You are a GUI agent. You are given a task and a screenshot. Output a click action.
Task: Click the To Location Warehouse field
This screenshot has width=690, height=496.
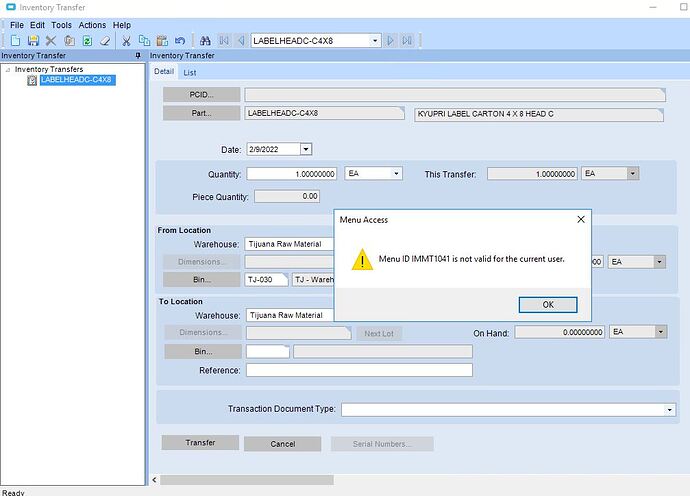[x=290, y=315]
